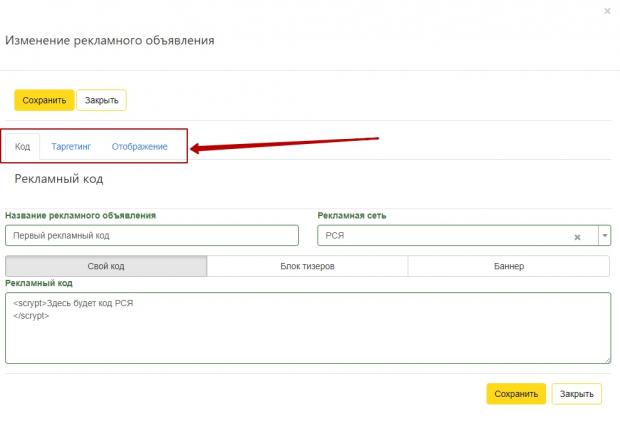Open the Рекламная сеть dropdown arrow
Screen dimensions: 620x422
(605, 235)
